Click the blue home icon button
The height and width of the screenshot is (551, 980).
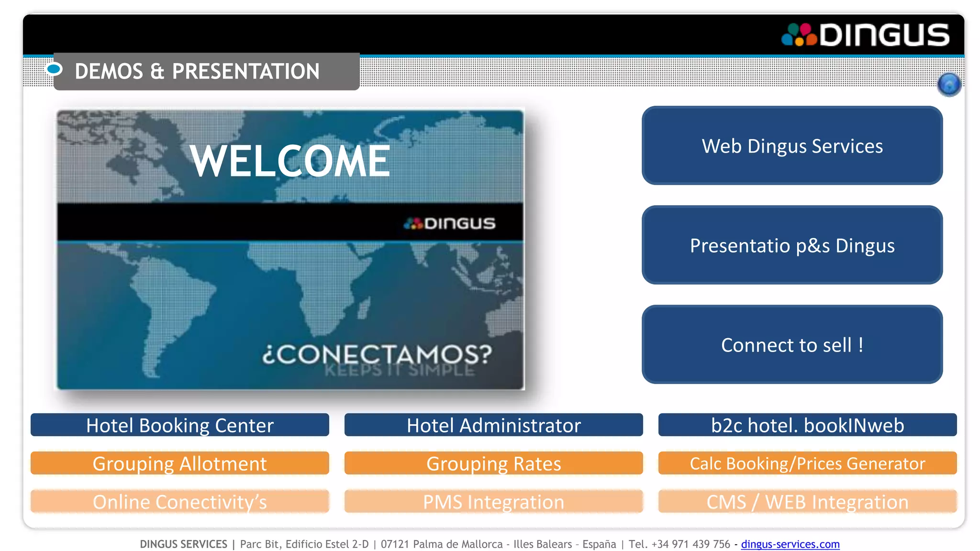[x=949, y=85]
